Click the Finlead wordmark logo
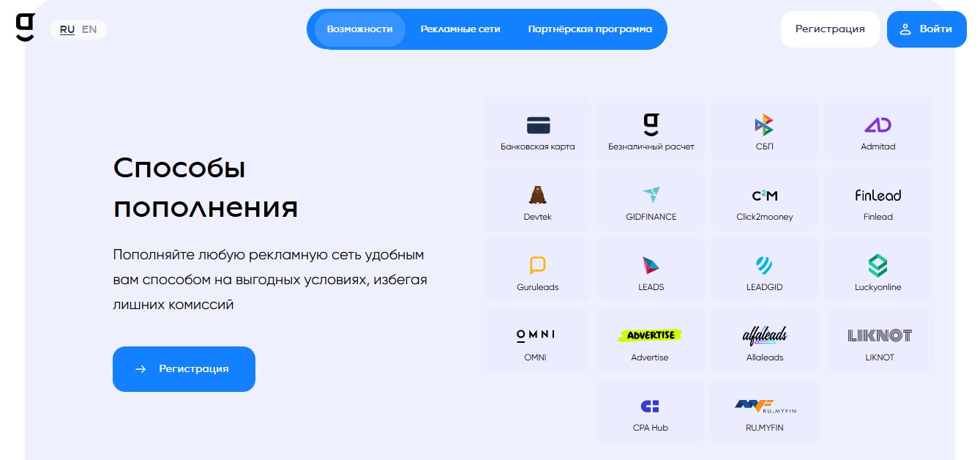Image resolution: width=980 pixels, height=460 pixels. point(878,195)
